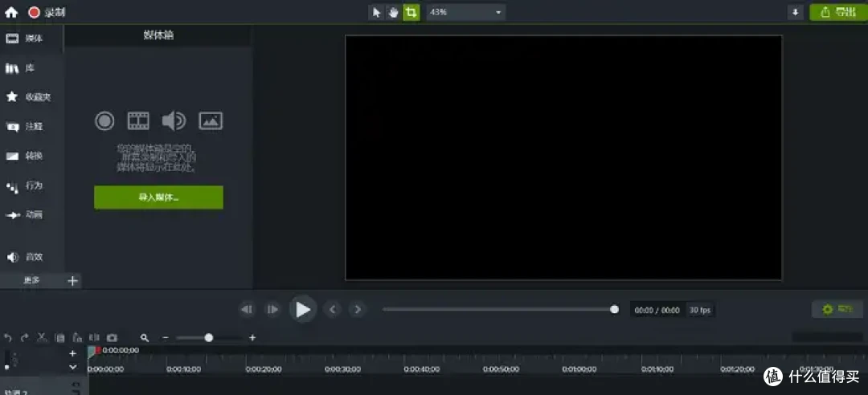Screen dimensions: 868x395
Task: Click the green 导入媒体 button
Action: (159, 197)
